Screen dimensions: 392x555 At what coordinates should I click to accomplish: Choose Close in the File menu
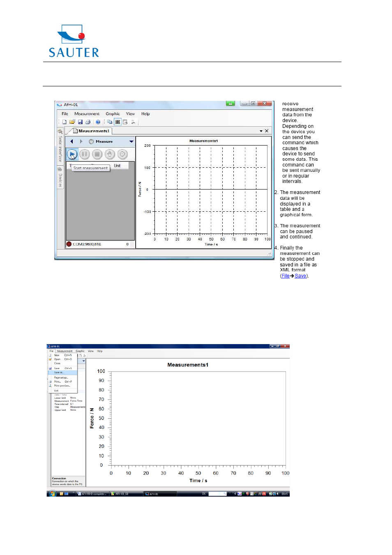coord(63,363)
